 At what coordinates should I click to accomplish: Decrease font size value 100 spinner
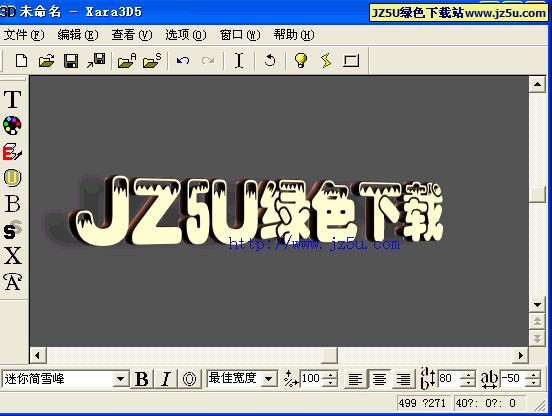click(x=330, y=383)
